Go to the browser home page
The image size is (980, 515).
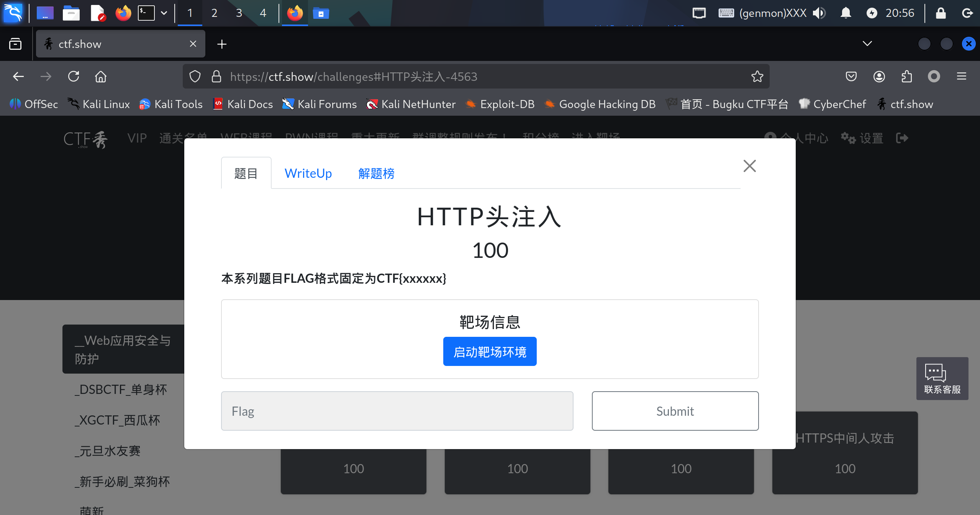[101, 76]
